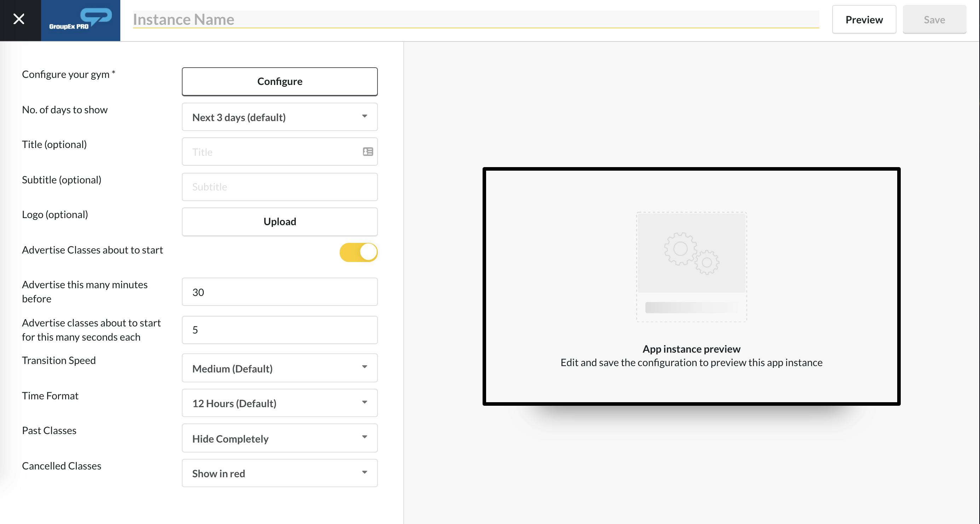Click the GroupEx PRO logo
The image size is (980, 524).
click(81, 20)
